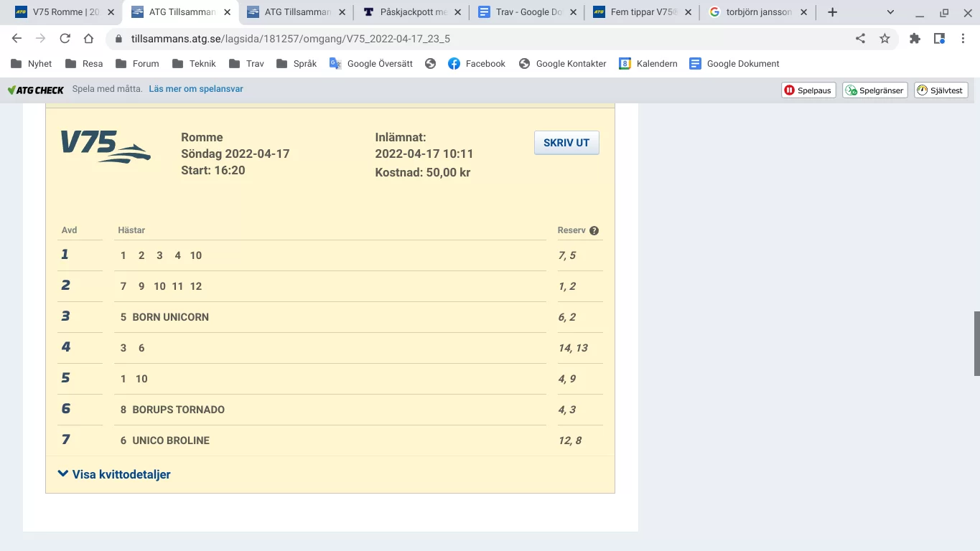Image resolution: width=980 pixels, height=551 pixels.
Task: Start Självtest using the gauge icon
Action: pos(921,90)
